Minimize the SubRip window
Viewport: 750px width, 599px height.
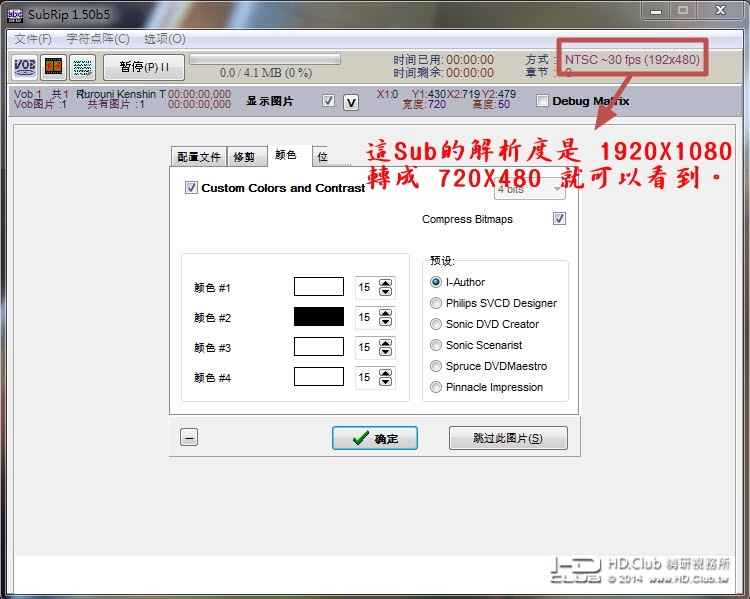[x=656, y=10]
